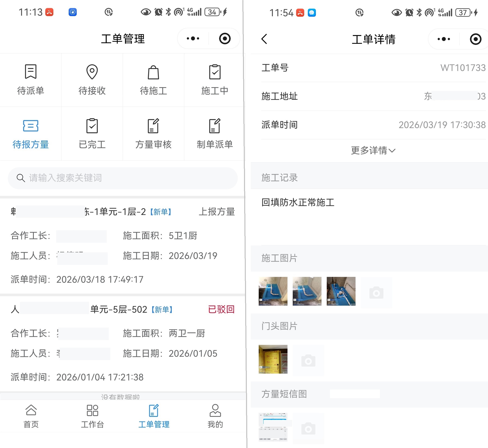
Task: Open the 我的 profile tab
Action: pos(215,416)
